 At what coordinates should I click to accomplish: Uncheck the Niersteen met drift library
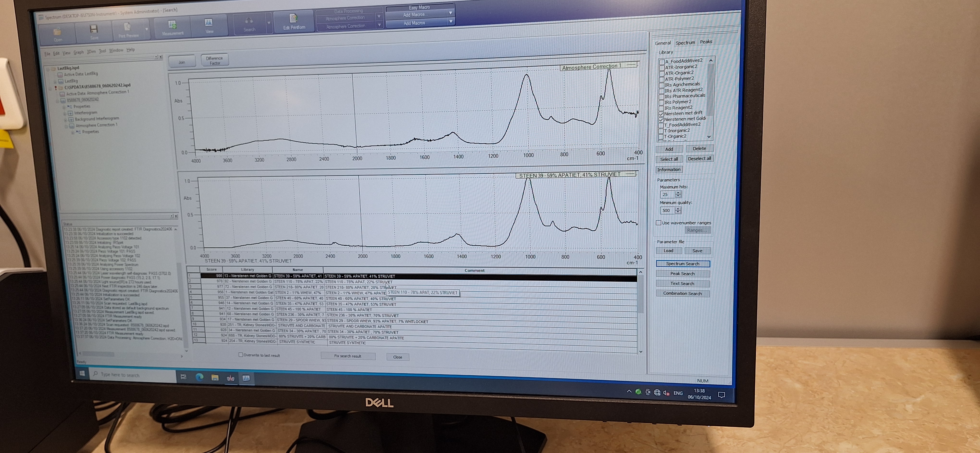pyautogui.click(x=661, y=114)
